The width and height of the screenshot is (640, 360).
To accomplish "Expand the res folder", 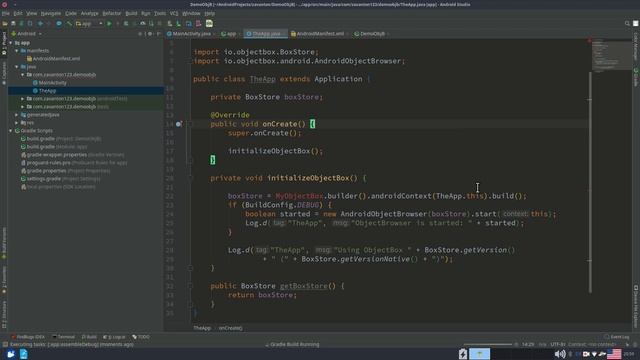I will (17, 122).
